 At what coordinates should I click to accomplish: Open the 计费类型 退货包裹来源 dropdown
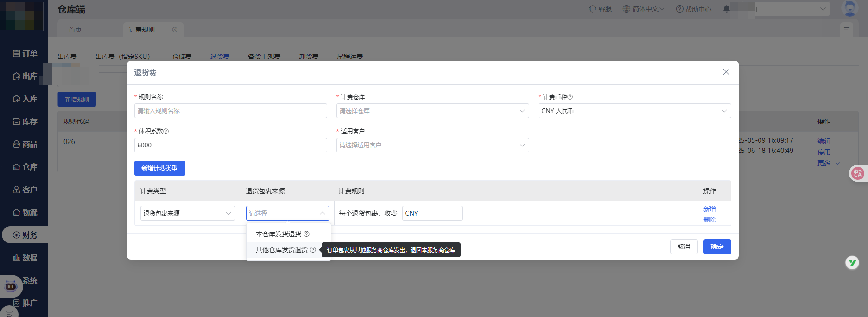(187, 213)
